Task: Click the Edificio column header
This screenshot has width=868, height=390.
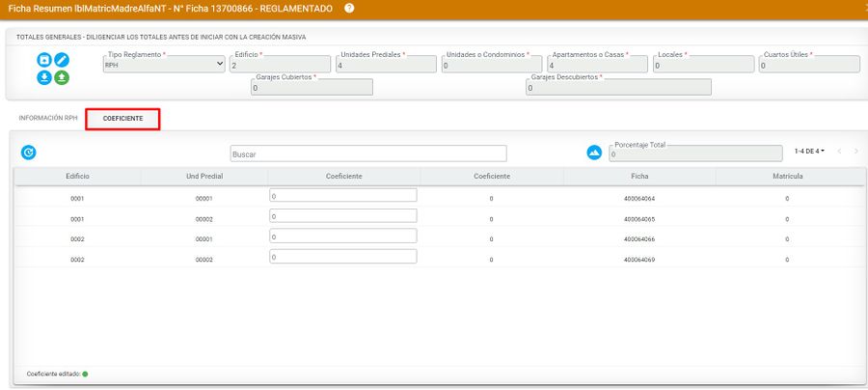Action: pyautogui.click(x=77, y=177)
